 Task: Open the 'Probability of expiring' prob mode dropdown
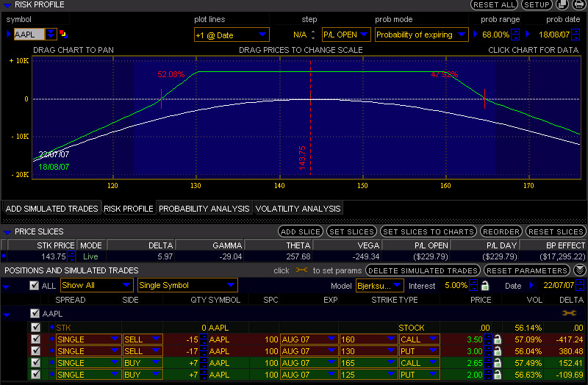click(x=421, y=35)
